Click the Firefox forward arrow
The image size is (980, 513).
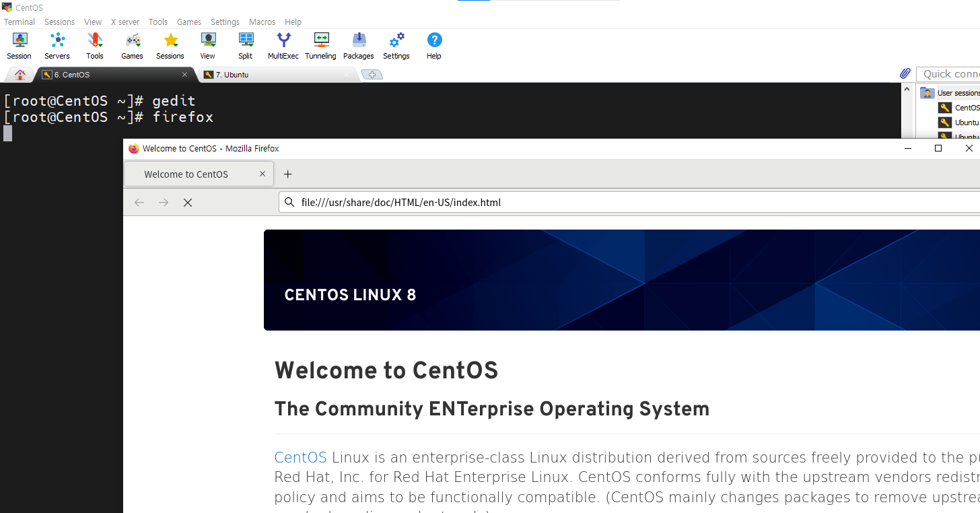click(x=164, y=202)
